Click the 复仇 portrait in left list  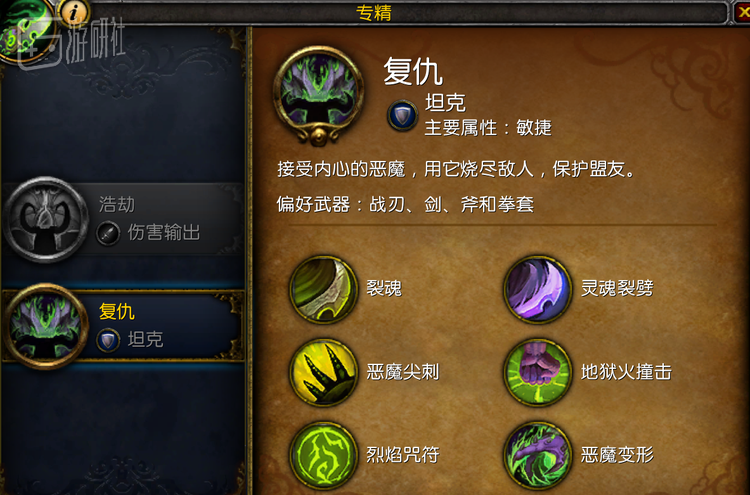click(x=46, y=327)
